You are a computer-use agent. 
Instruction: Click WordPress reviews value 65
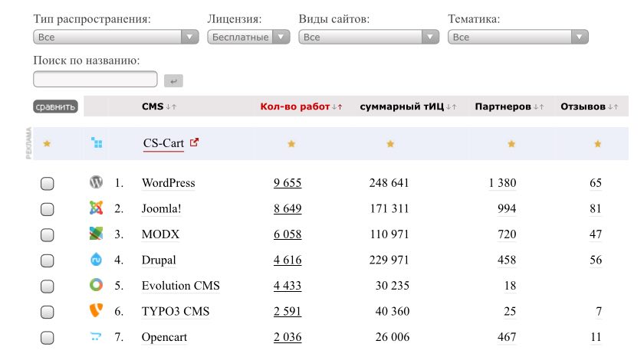click(x=596, y=183)
